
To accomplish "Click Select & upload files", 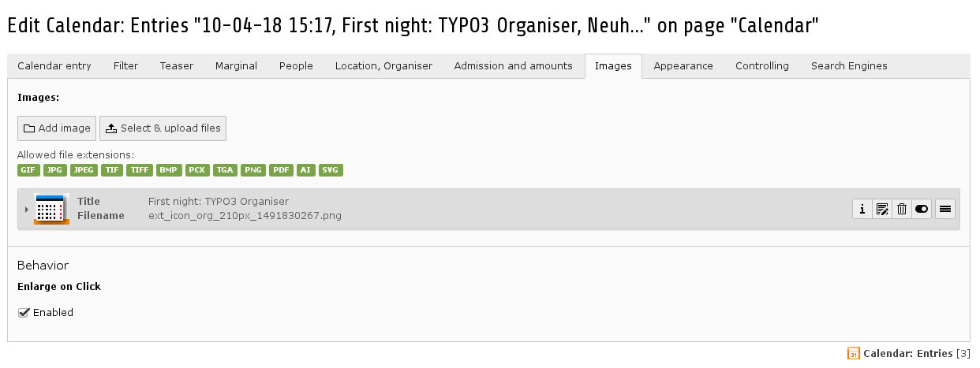I will click(163, 128).
